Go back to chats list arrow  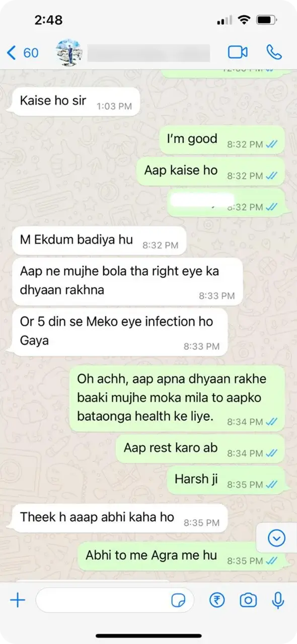click(x=11, y=52)
